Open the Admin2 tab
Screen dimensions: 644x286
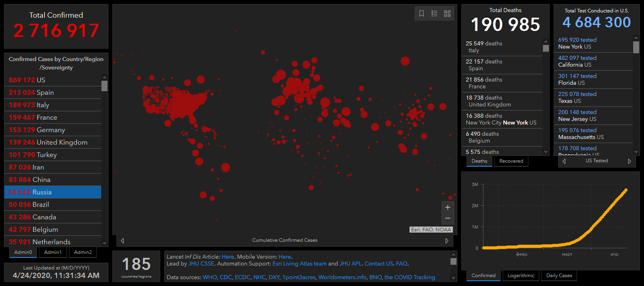click(x=83, y=252)
